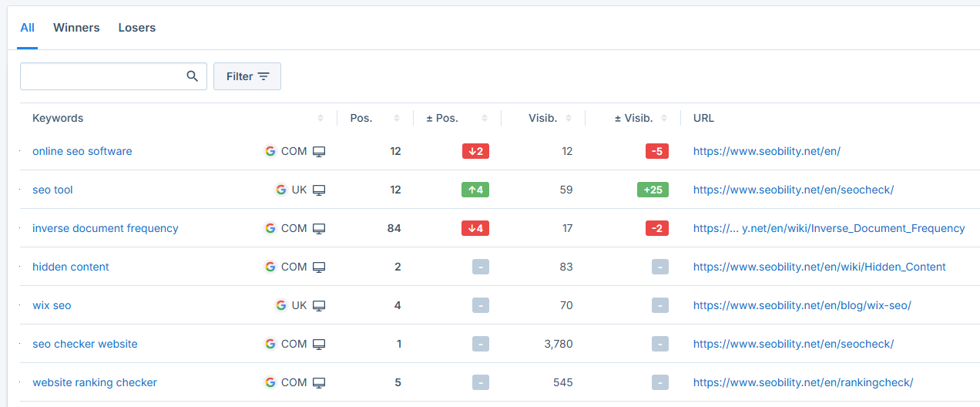
Task: Open 'inverse document frequency' keyword link
Action: point(105,228)
